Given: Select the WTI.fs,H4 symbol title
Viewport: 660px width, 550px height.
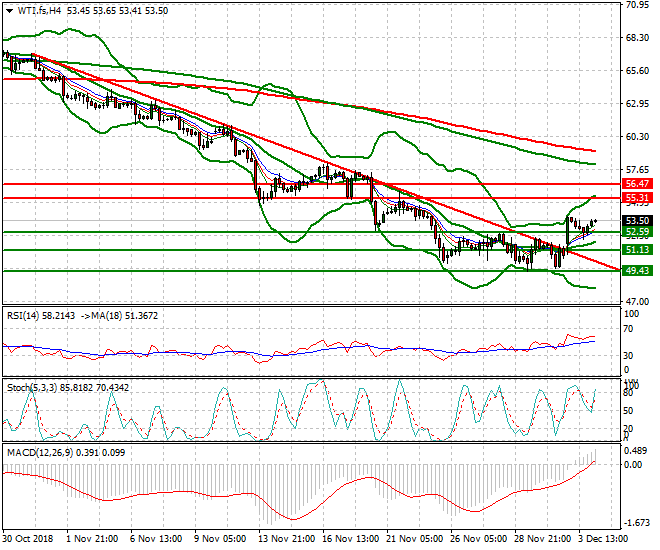Looking at the screenshot, I should point(39,11).
